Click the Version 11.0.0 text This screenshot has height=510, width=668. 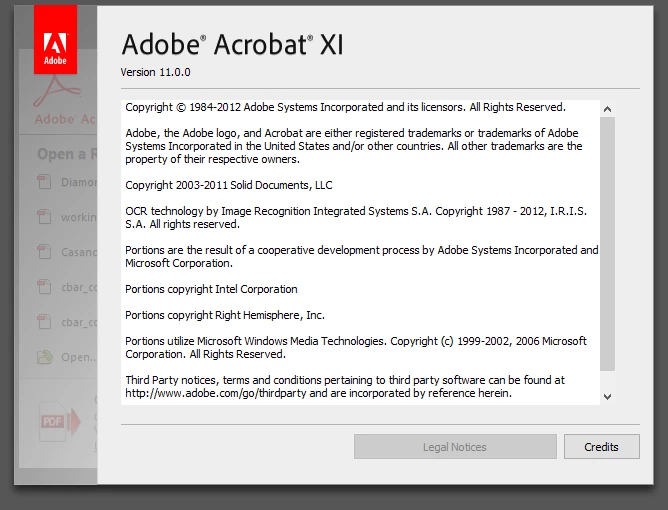(x=155, y=72)
